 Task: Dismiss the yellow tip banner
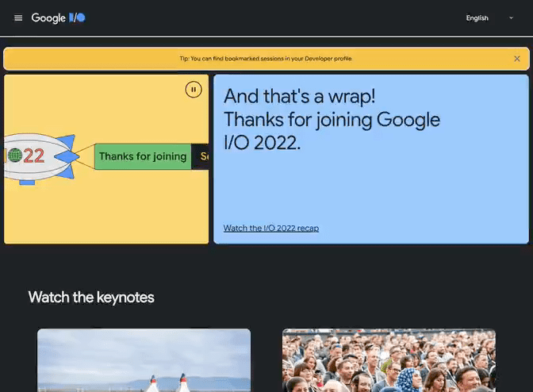tap(517, 59)
